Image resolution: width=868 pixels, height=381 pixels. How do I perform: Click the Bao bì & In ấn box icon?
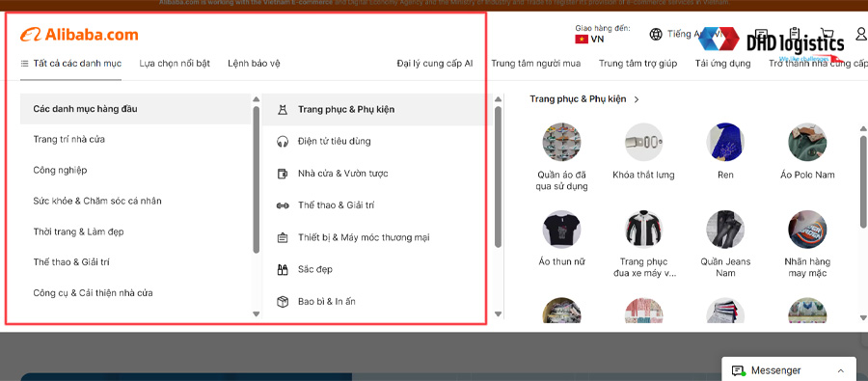click(x=283, y=302)
